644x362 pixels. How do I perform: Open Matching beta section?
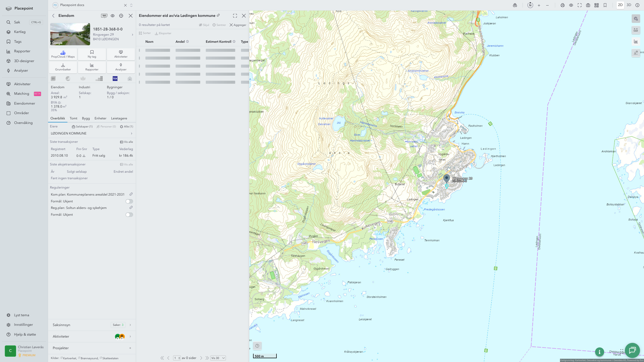24,94
